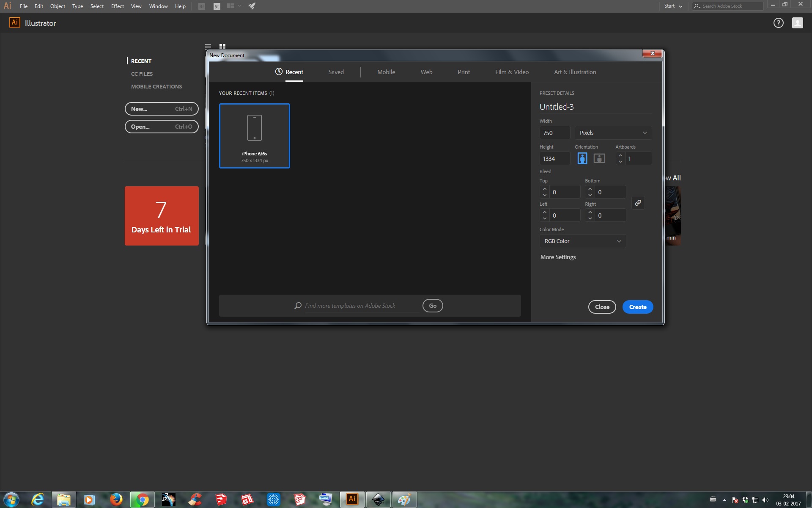
Task: Click the Close button in New Document
Action: (x=602, y=307)
